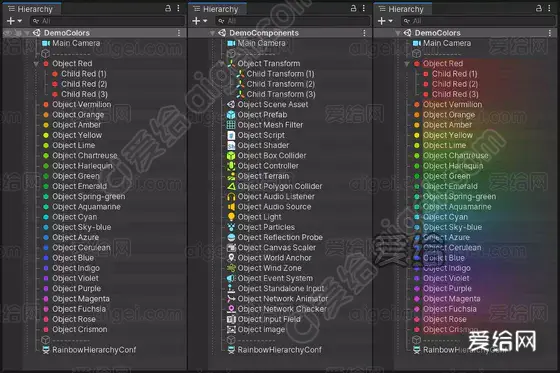Image resolution: width=560 pixels, height=373 pixels.
Task: Select Object Sky-blue in the rainbow-gradient panel
Action: [452, 227]
